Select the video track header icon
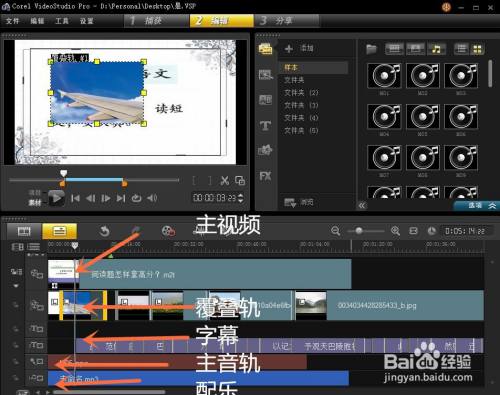The height and width of the screenshot is (395, 500). 37,274
